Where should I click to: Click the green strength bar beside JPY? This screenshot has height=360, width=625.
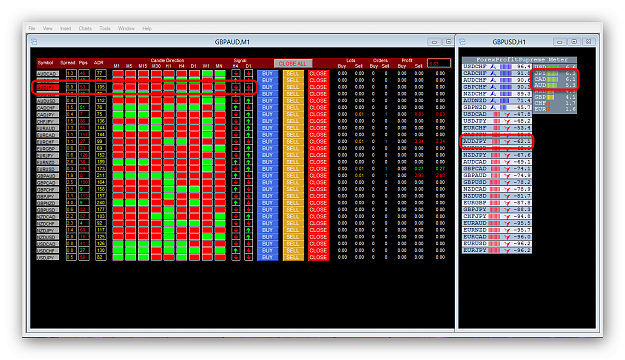552,73
